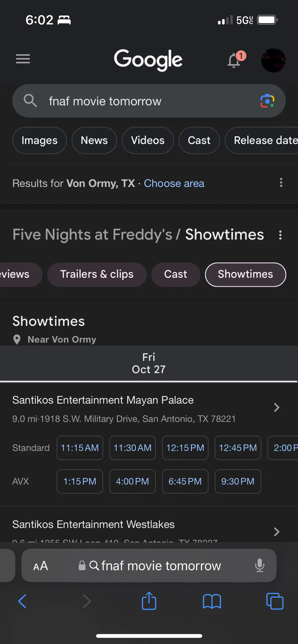
Task: Expand Santikos Mayan Palace theater details
Action: coord(276,408)
